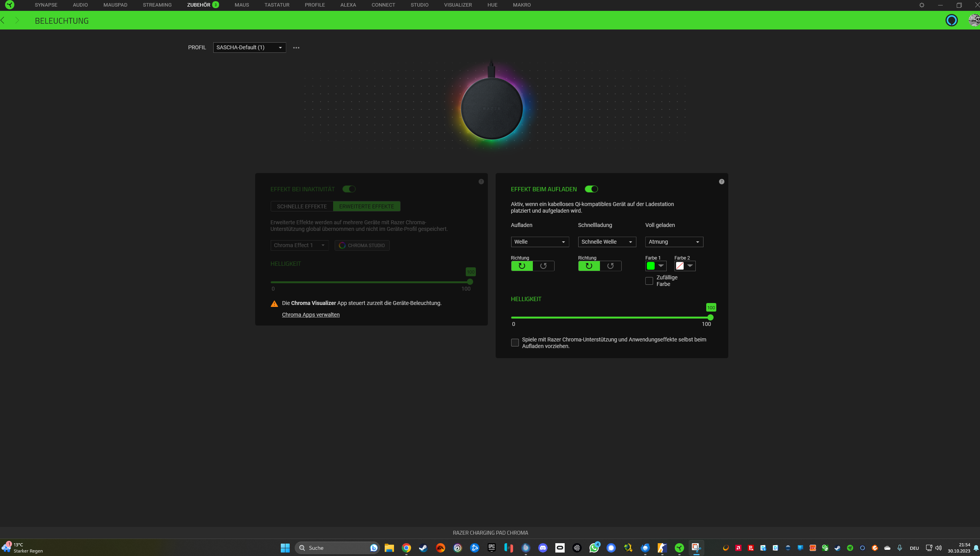Expand Farbe 1 color dropdown arrow
The image size is (980, 556).
(661, 266)
